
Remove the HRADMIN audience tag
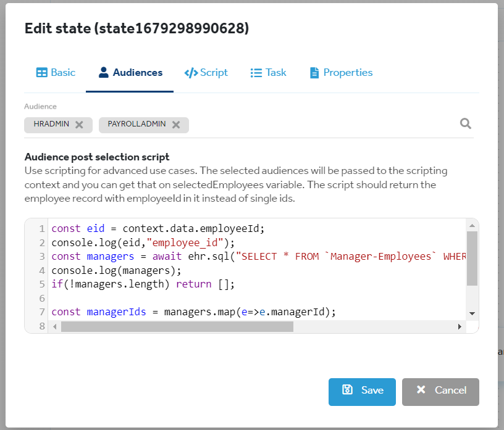[79, 125]
